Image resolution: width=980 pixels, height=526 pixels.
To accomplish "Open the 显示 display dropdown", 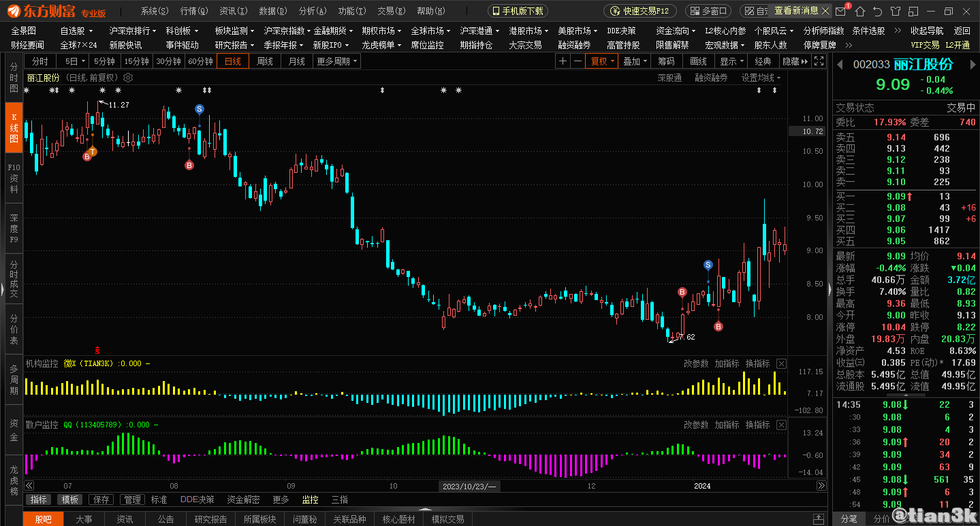I will pyautogui.click(x=731, y=61).
